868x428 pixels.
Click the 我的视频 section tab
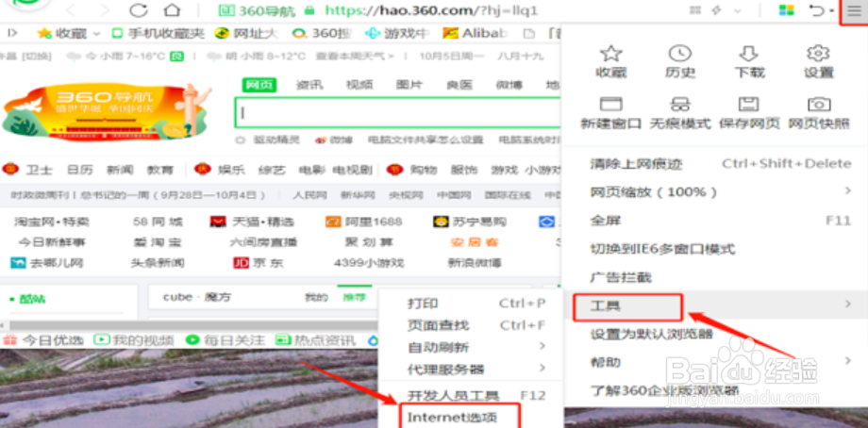click(x=134, y=340)
